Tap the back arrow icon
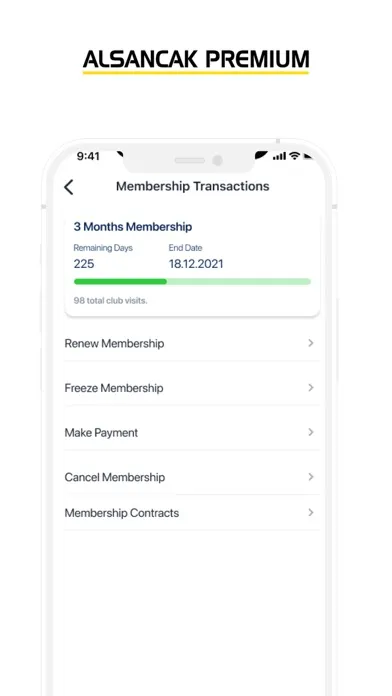392x696 pixels. (68, 187)
